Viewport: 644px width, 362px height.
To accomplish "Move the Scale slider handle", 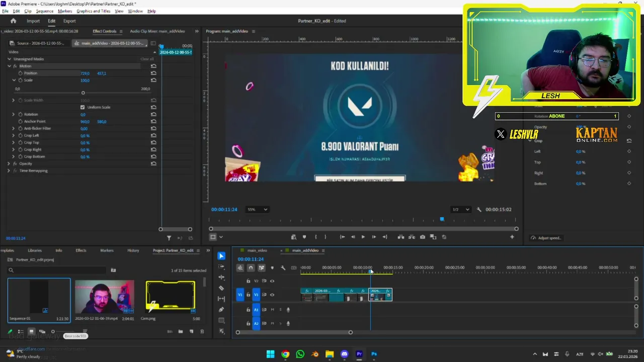I will [83, 93].
